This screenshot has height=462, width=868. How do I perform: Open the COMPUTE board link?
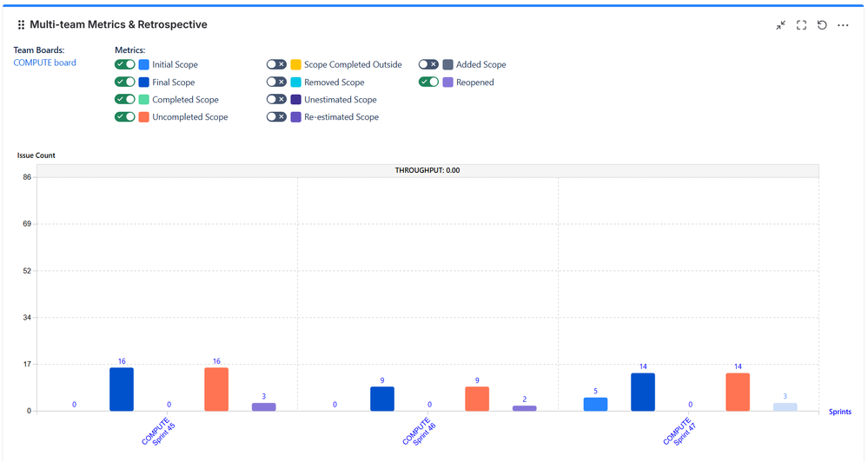coord(45,63)
